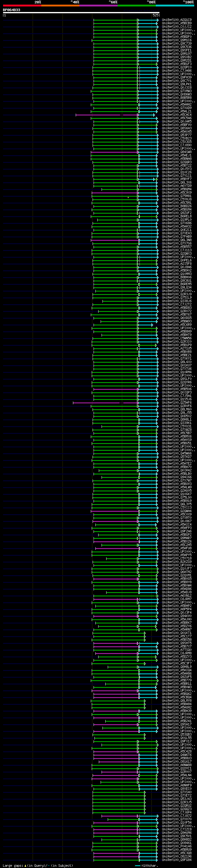Select the UniRef100_Q9M197 label

[x=177, y=54]
